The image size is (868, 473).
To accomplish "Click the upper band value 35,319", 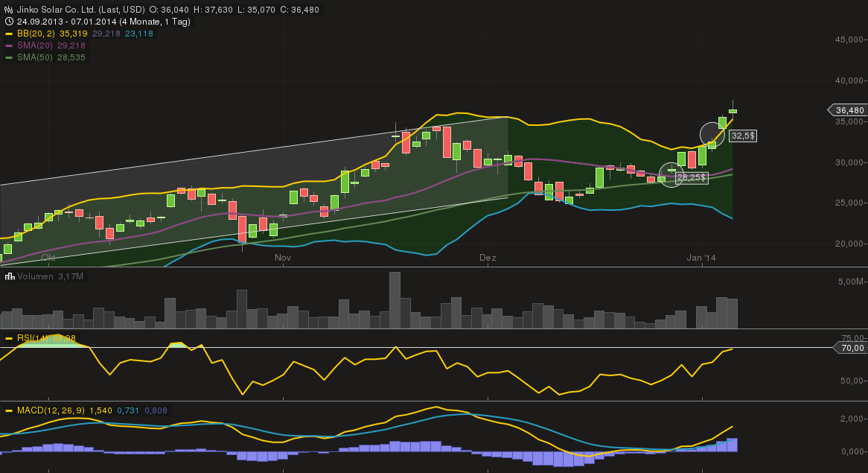I will pos(74,34).
